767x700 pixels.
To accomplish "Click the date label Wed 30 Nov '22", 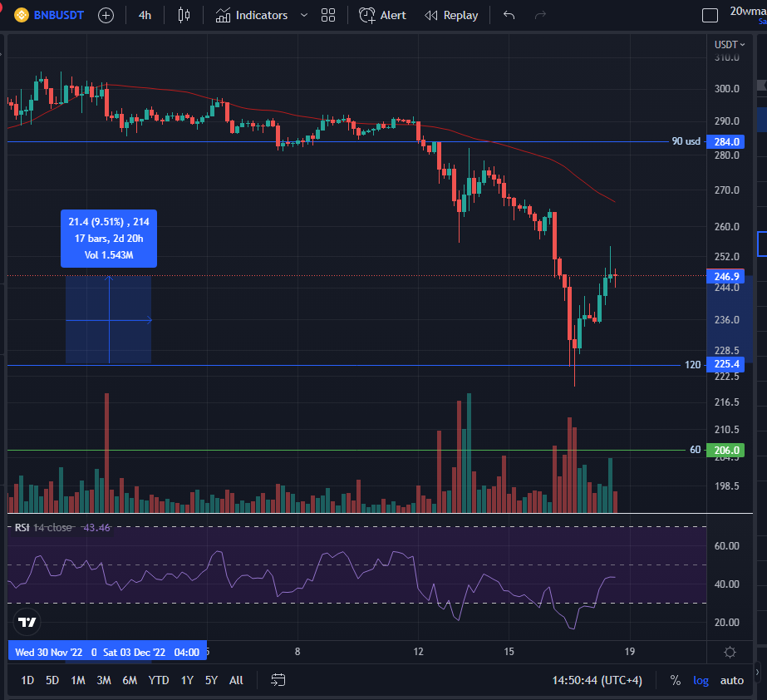I will 48,652.
